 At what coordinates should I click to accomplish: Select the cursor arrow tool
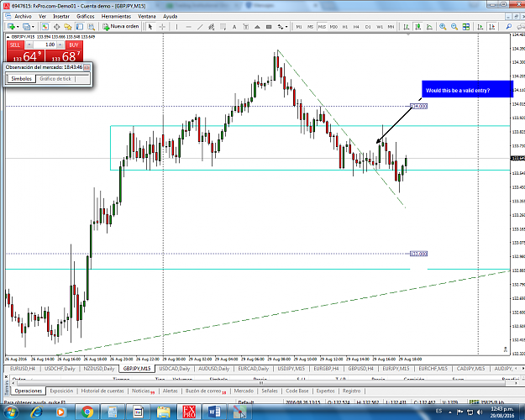click(x=150, y=26)
